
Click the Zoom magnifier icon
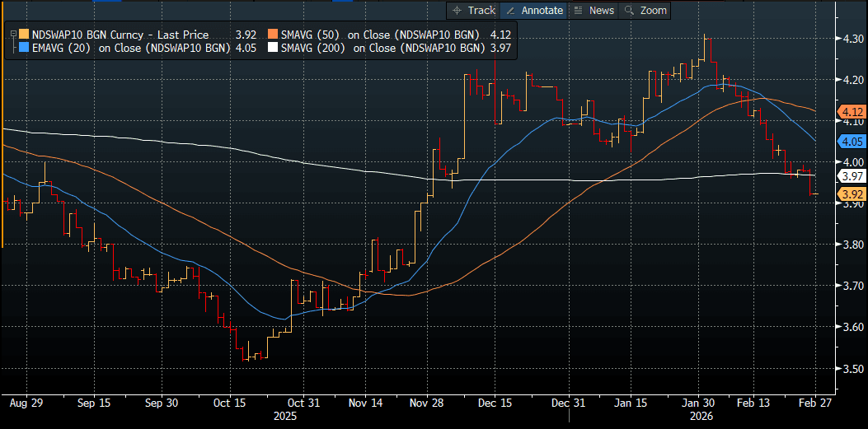(x=630, y=11)
